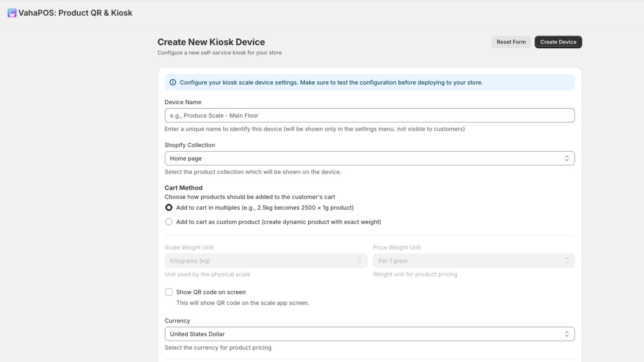The height and width of the screenshot is (362, 644).
Task: Select the 'Add to cart as custom product' option
Action: click(x=169, y=222)
